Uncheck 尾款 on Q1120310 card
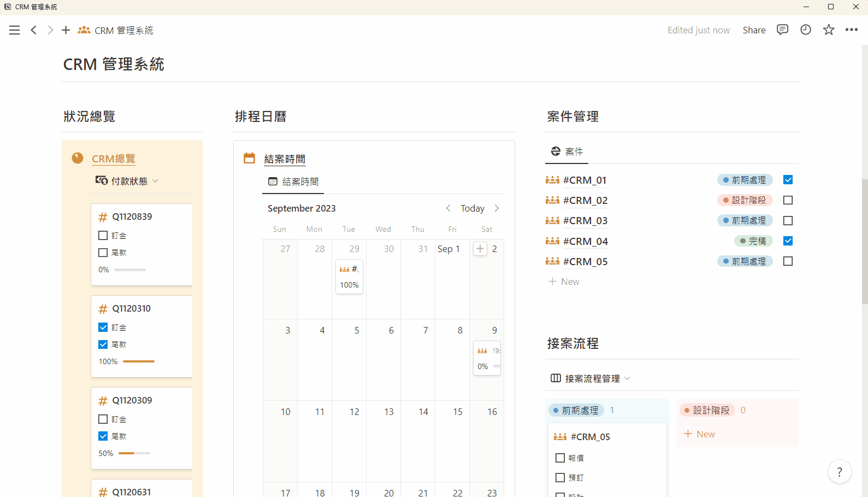 coord(103,344)
